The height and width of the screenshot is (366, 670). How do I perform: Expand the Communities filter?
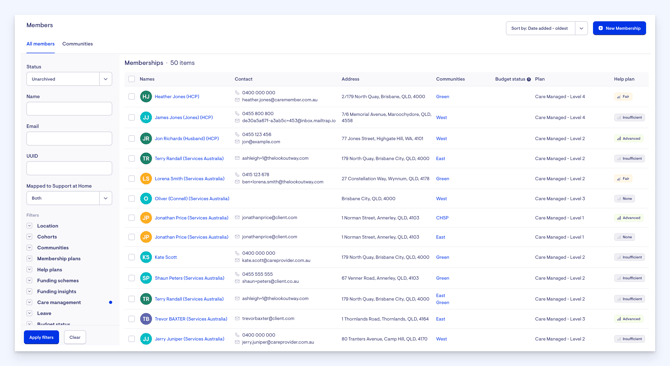pos(29,247)
